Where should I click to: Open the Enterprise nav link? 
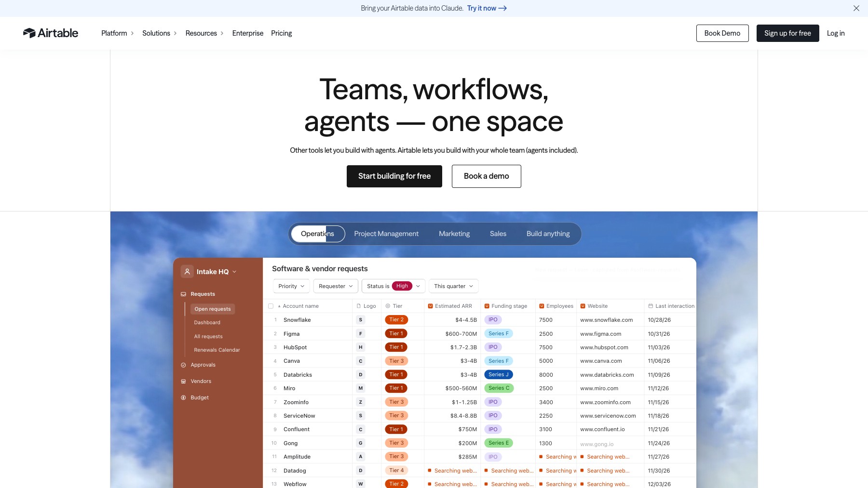pos(248,33)
